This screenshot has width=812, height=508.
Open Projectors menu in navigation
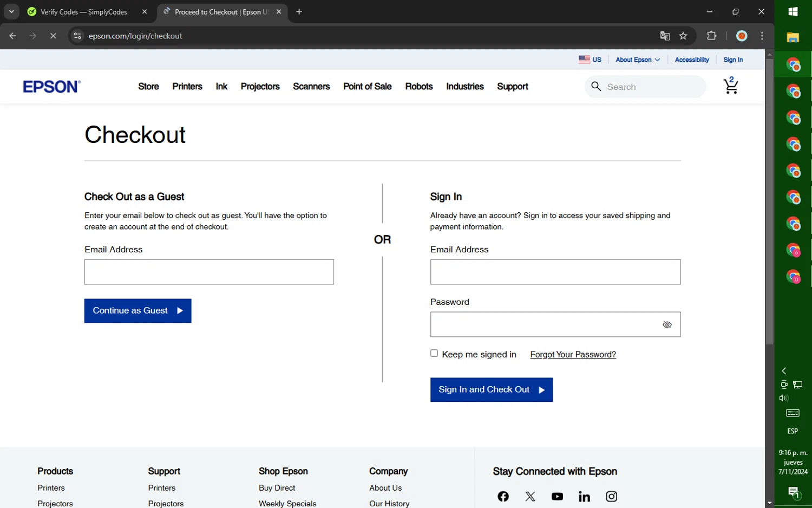click(x=260, y=87)
